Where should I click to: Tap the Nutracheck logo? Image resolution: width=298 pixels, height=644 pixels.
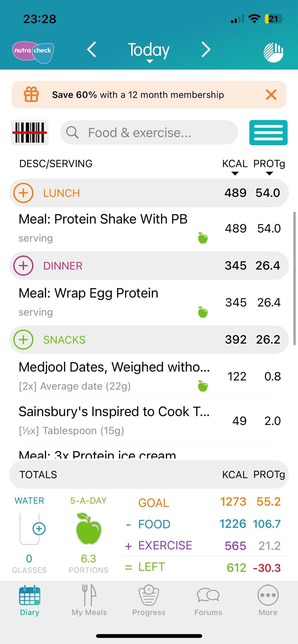[33, 52]
